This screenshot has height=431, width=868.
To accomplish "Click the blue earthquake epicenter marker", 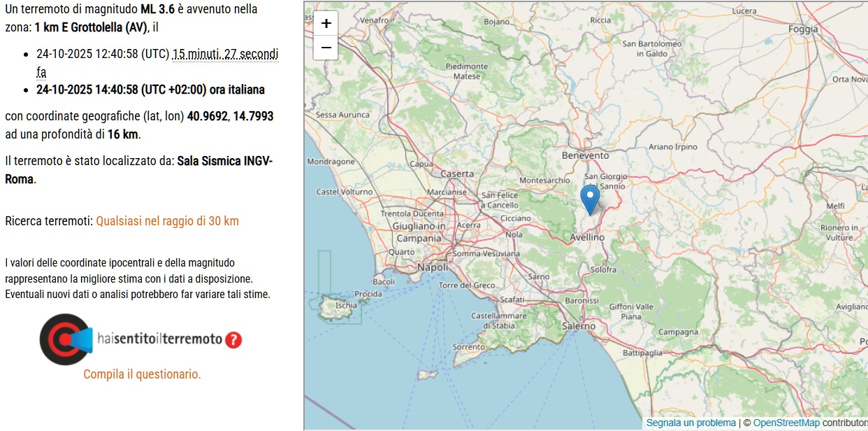I will tap(590, 198).
